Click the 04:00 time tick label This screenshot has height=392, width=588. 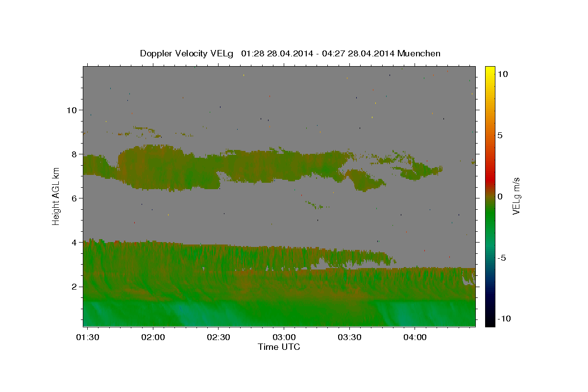click(415, 338)
